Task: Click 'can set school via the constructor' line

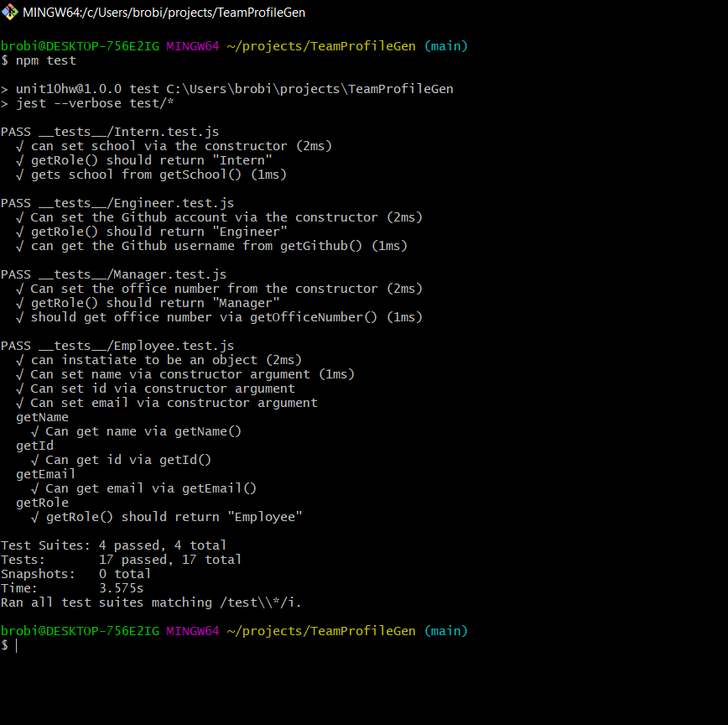Action: pos(174,146)
